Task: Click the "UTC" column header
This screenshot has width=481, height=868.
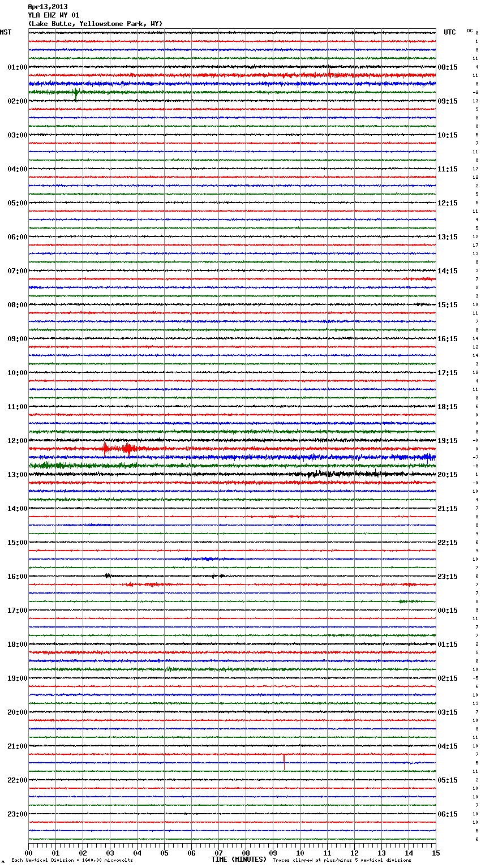Action: point(450,32)
